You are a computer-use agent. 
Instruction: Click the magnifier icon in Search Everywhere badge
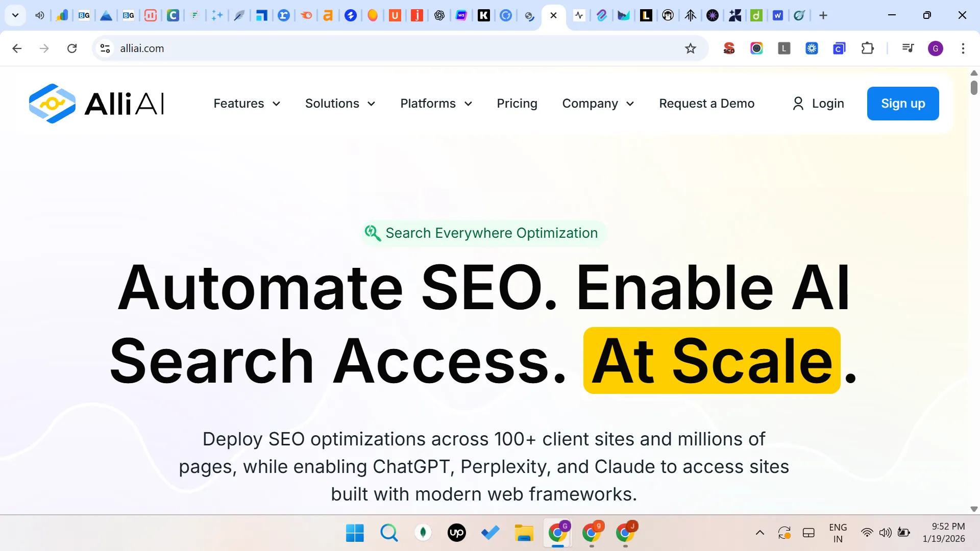coord(373,233)
